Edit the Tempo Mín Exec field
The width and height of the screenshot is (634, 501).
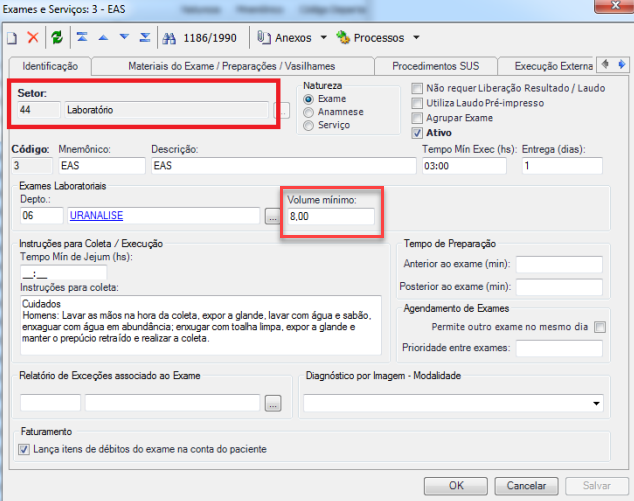(x=464, y=166)
